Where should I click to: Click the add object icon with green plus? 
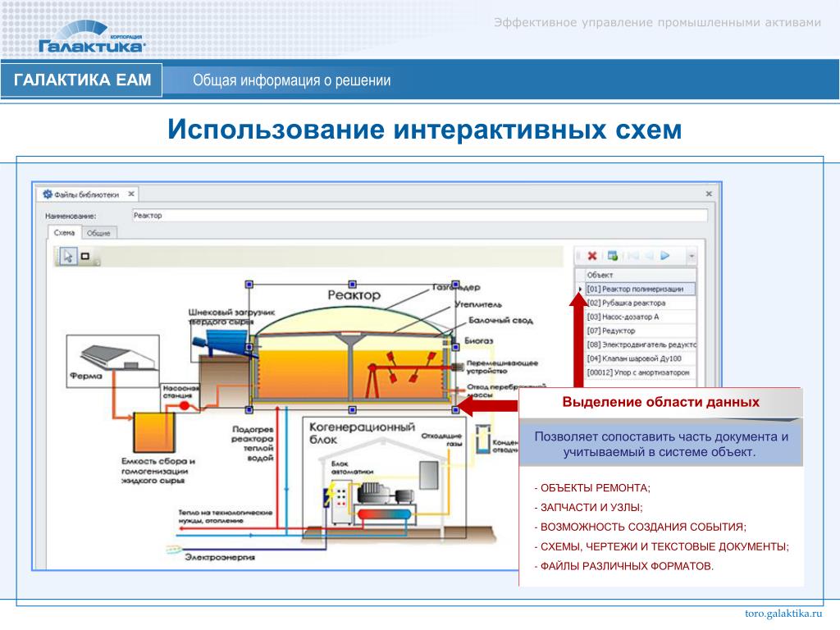[x=612, y=256]
